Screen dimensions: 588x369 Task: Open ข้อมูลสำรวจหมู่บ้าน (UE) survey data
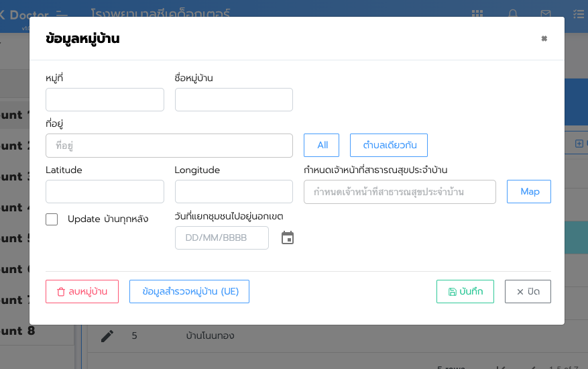tap(189, 292)
